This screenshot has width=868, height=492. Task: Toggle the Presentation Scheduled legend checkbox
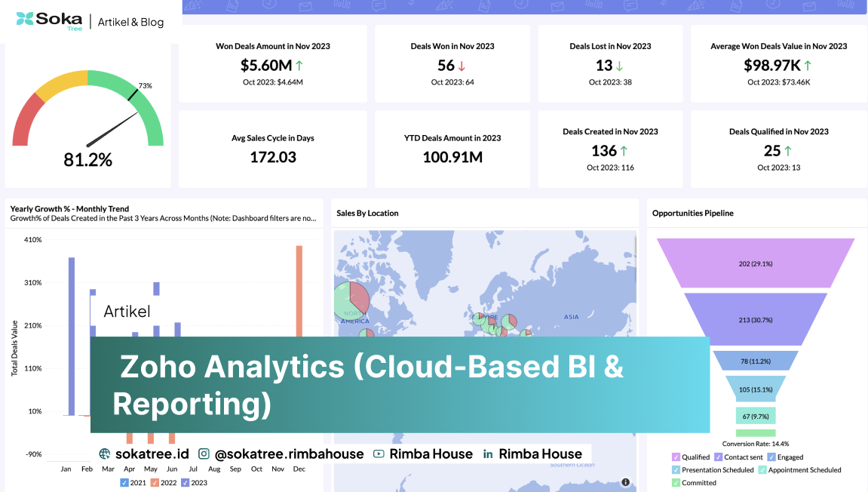pyautogui.click(x=676, y=470)
